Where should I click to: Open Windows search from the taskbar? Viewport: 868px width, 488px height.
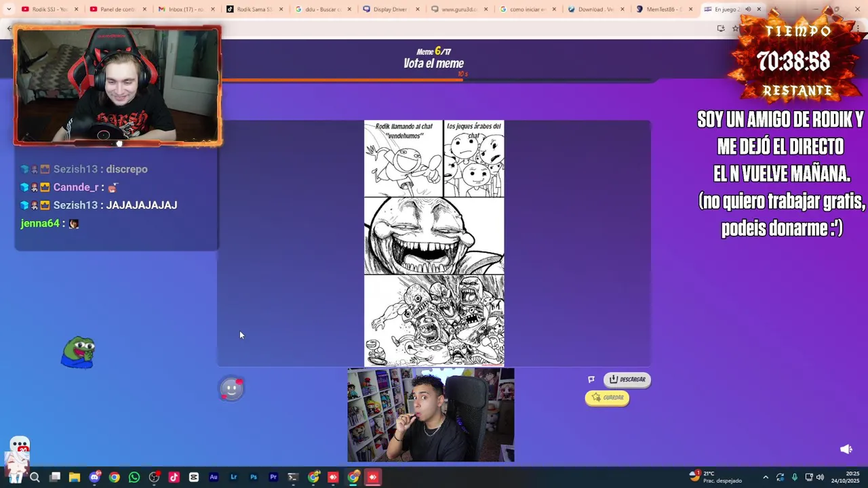coord(35,477)
